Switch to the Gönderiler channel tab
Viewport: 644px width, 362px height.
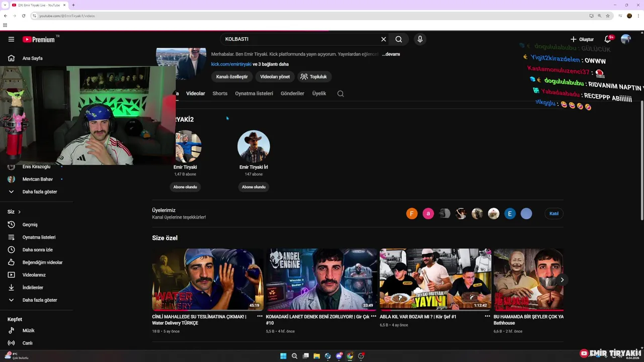pyautogui.click(x=292, y=94)
